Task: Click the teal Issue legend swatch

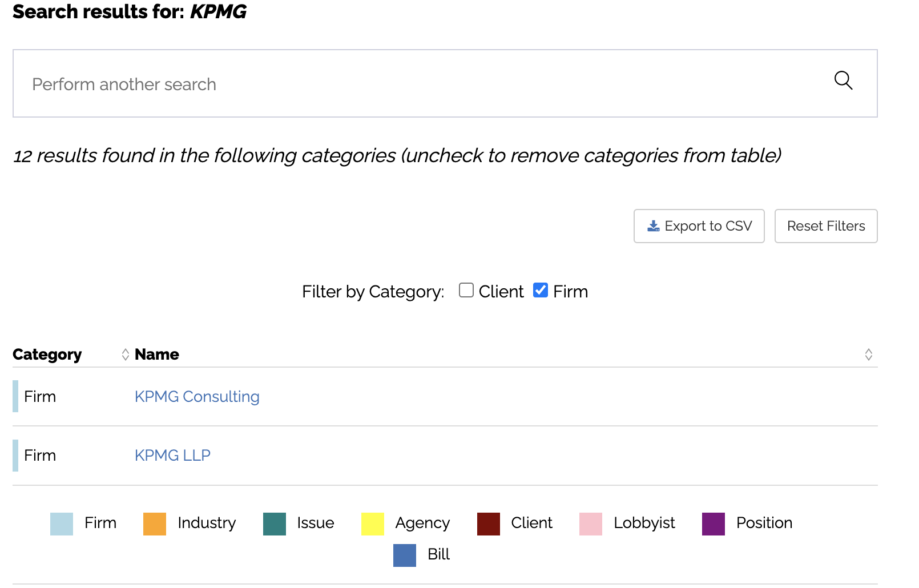Action: click(275, 523)
